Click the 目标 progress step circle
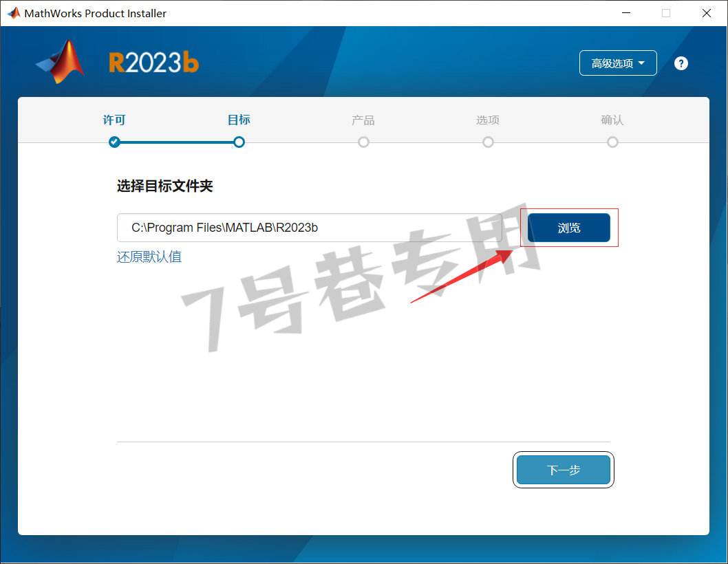The height and width of the screenshot is (564, 728). coord(239,142)
